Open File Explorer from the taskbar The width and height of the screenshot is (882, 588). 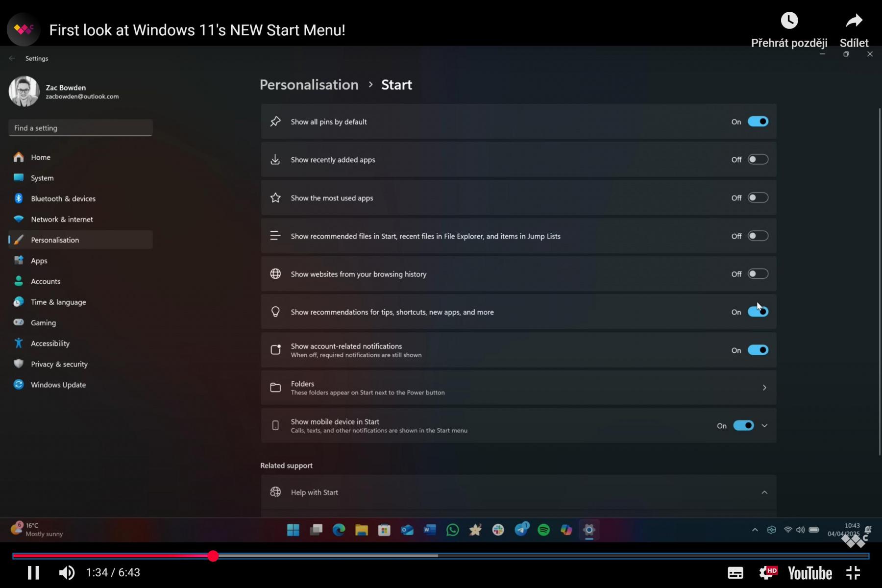362,530
